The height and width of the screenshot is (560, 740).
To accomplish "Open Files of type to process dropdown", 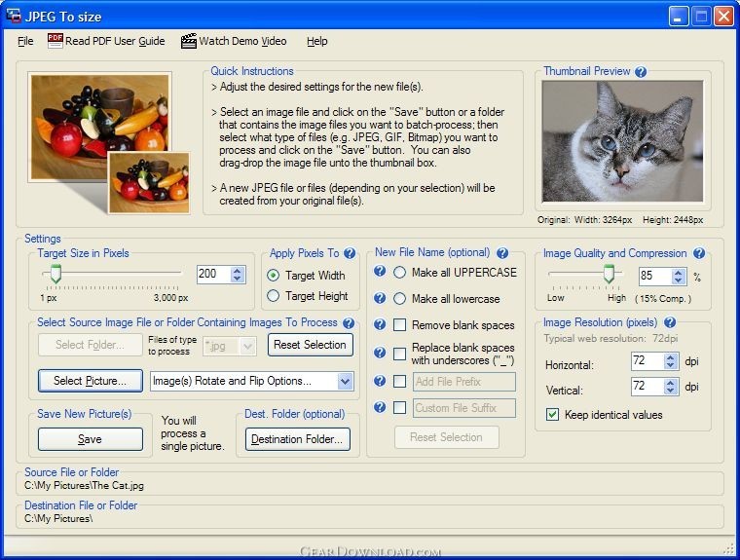I will 248,347.
